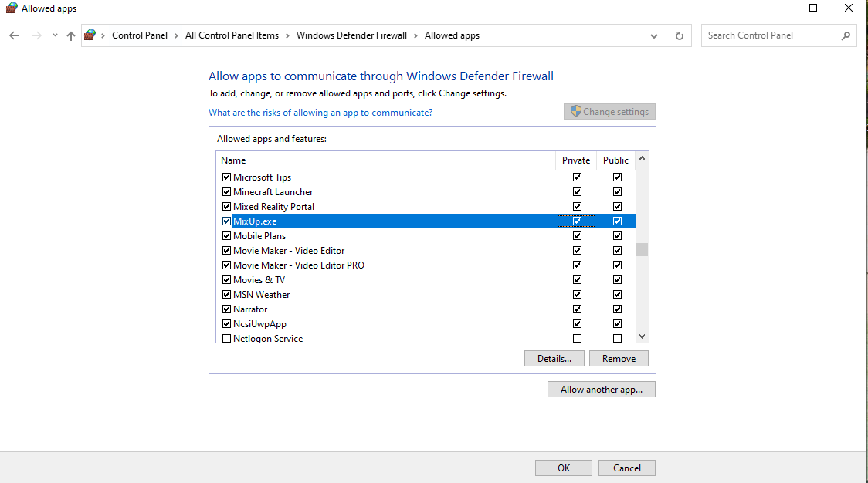This screenshot has width=868, height=483.
Task: Maximize the Allowed apps window
Action: click(x=813, y=8)
